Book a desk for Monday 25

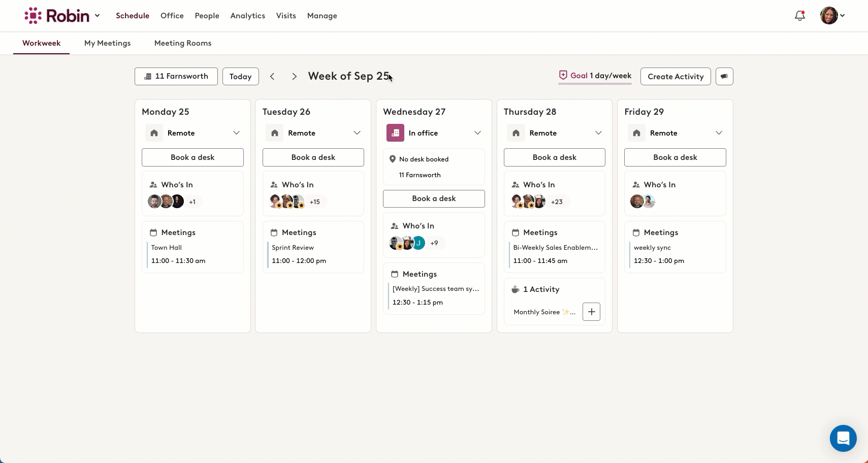(x=192, y=157)
